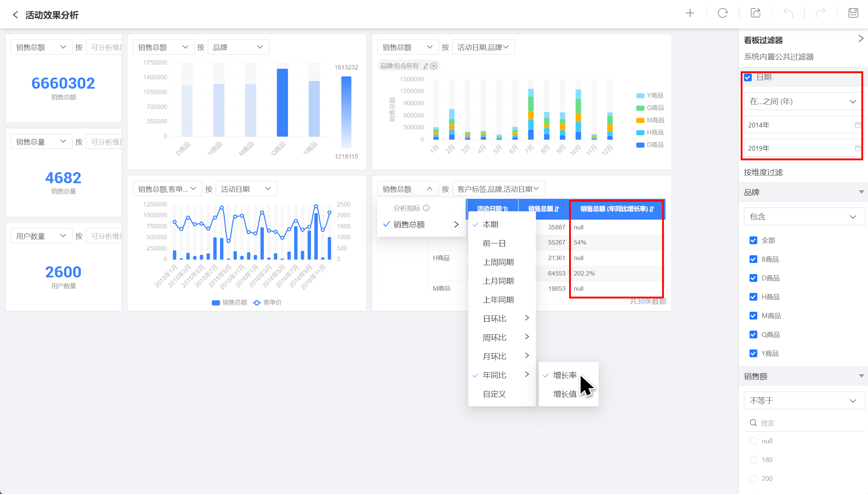Click the refresh icon in top toolbar
Screen dimensions: 868x495
(x=722, y=13)
